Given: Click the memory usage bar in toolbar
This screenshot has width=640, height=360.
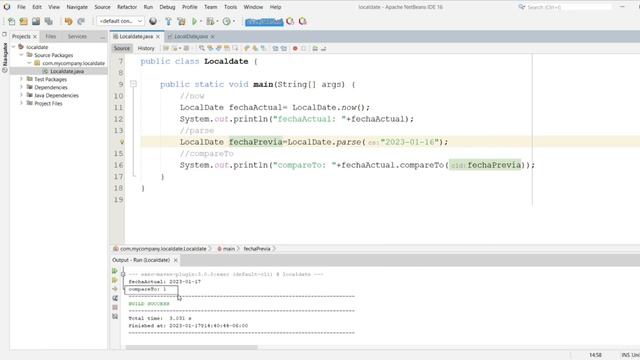Looking at the screenshot, I should [x=264, y=22].
